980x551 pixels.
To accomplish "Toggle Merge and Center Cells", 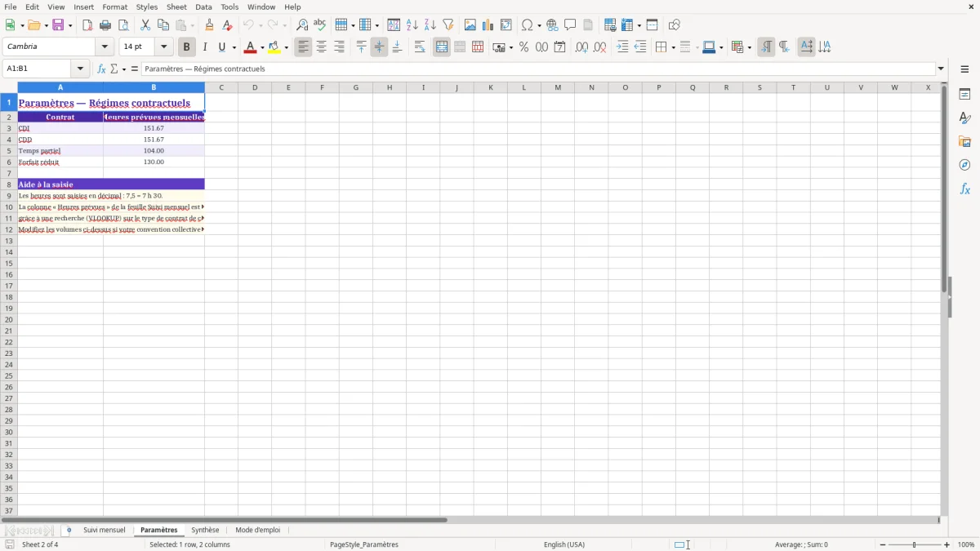I will pos(442,47).
